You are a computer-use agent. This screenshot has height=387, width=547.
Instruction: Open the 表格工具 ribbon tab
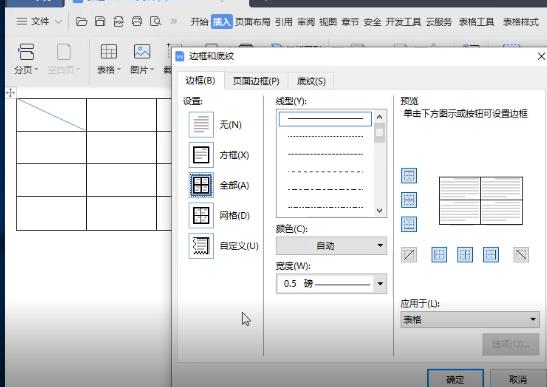477,22
